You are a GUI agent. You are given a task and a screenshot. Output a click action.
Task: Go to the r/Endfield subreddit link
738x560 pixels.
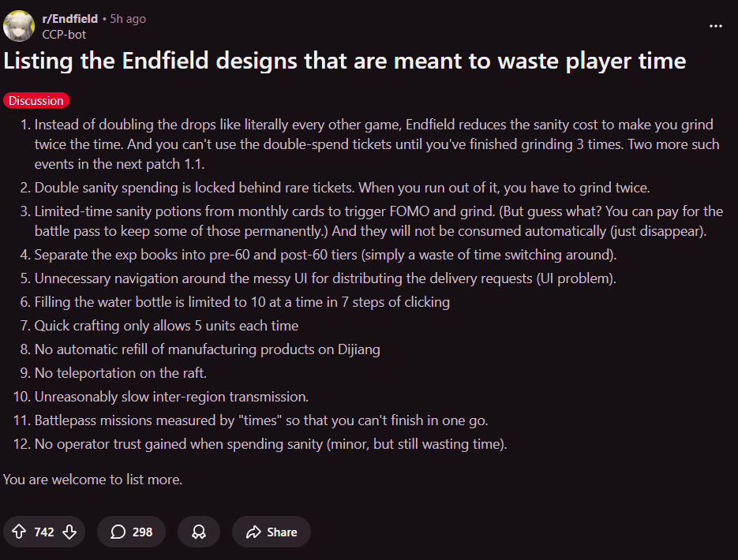tap(69, 19)
